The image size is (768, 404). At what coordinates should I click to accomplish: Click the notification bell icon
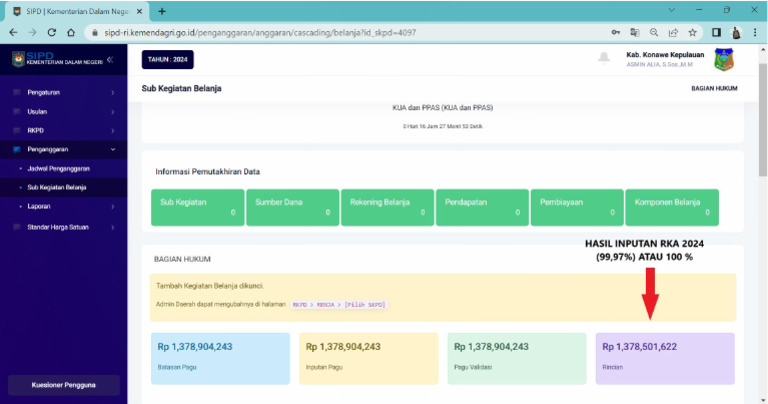click(x=604, y=57)
